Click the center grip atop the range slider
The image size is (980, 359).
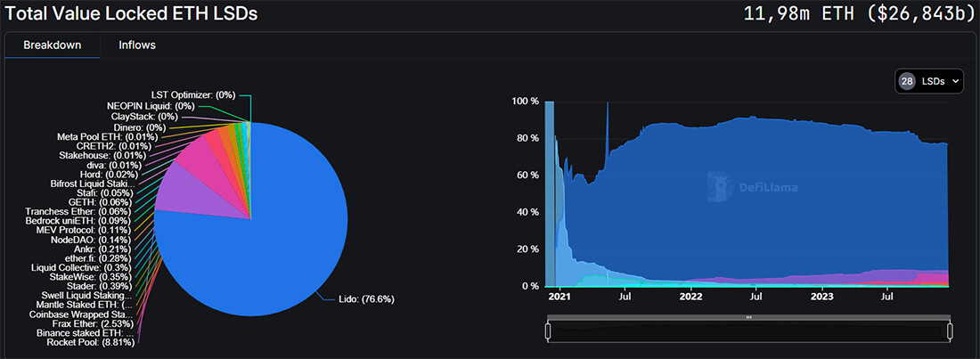(x=748, y=317)
